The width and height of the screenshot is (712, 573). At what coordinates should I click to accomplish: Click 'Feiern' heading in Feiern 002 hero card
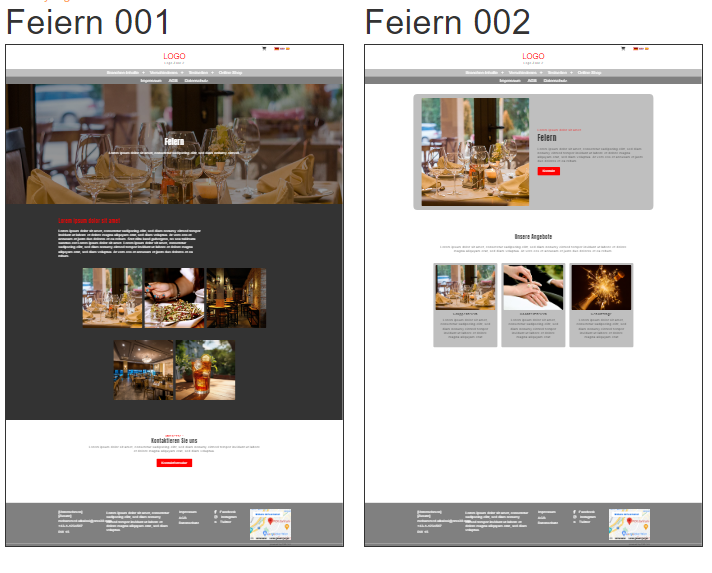coord(547,138)
